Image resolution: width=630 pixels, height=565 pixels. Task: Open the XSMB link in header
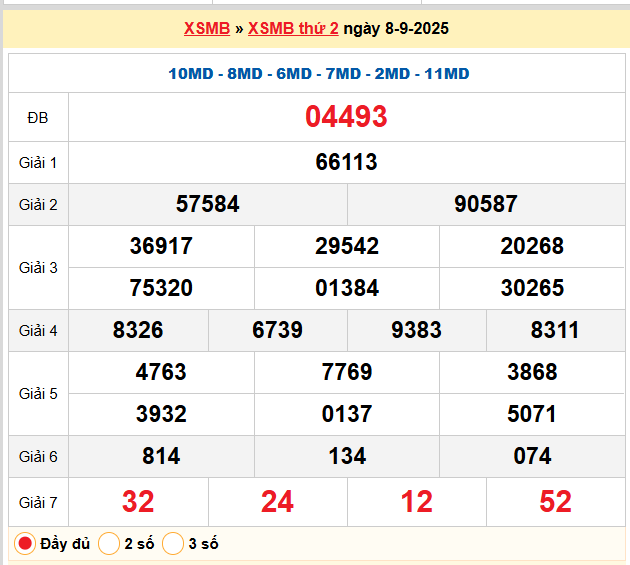205,28
